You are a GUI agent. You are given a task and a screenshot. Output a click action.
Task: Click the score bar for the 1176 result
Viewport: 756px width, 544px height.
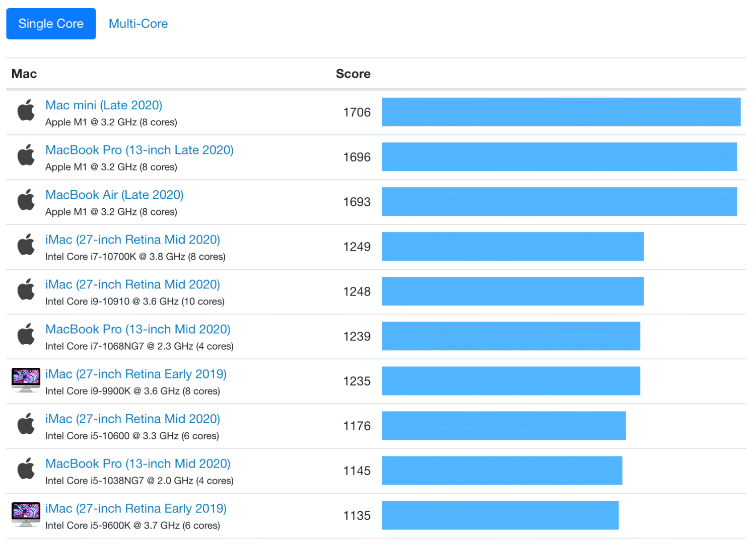(x=504, y=426)
